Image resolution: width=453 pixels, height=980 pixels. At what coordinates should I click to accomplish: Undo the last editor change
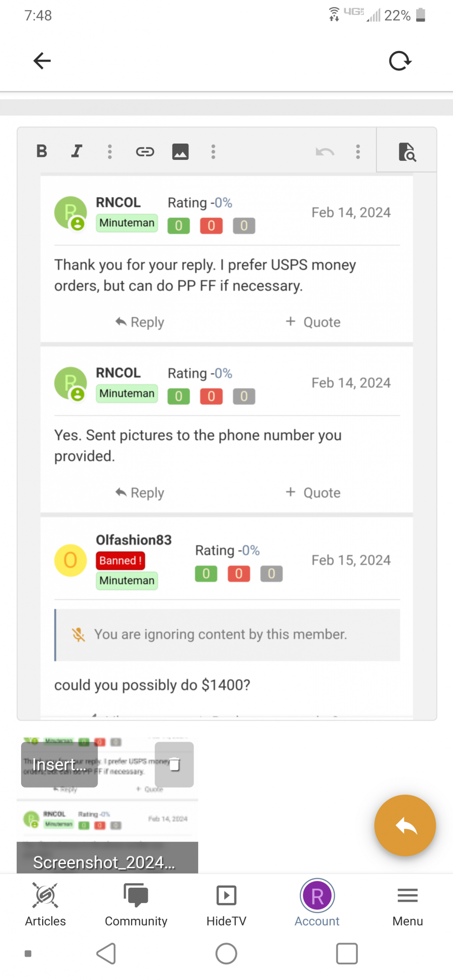click(325, 152)
